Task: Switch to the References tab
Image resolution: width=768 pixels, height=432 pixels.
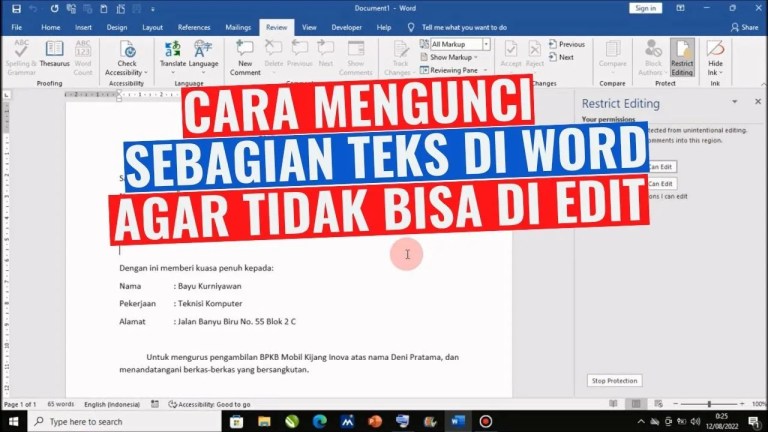Action: click(194, 27)
